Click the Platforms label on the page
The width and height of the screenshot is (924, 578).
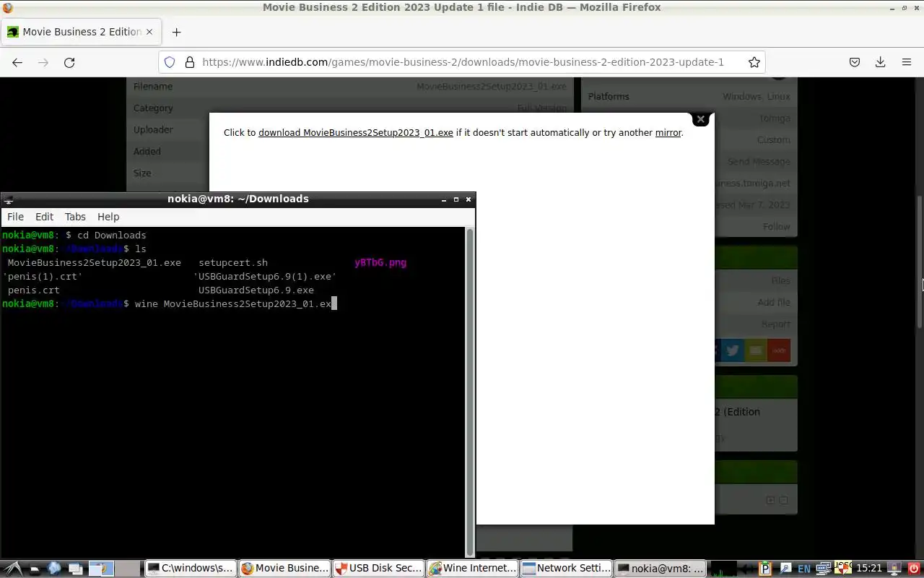(x=609, y=97)
